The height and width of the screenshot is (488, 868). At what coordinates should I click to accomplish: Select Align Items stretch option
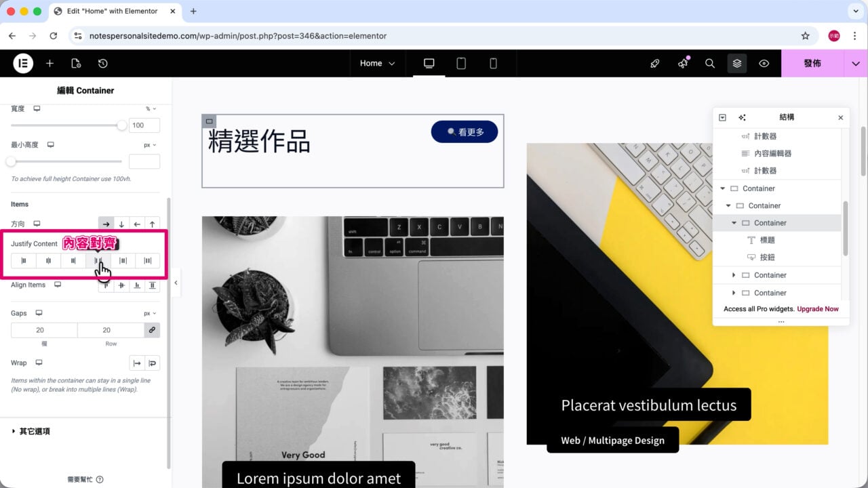[x=152, y=285]
